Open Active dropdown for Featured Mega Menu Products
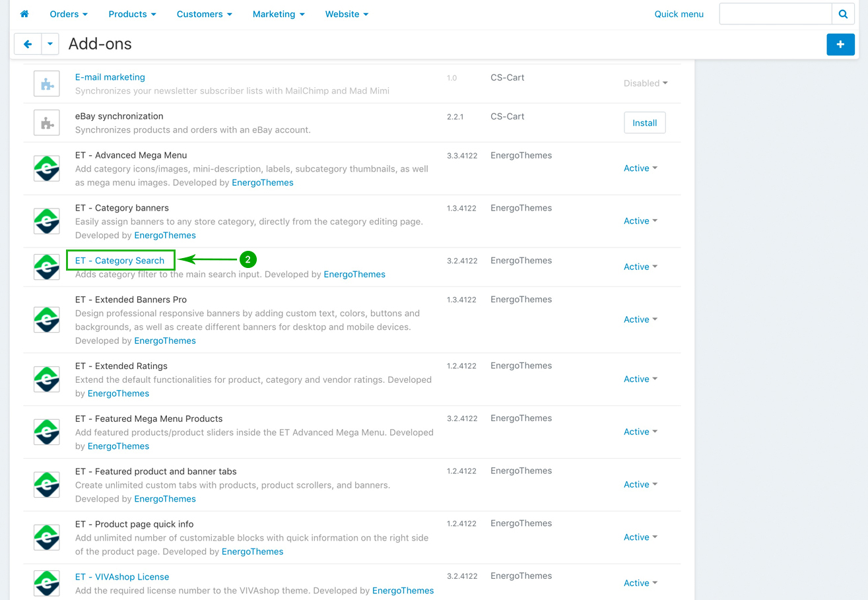 click(640, 432)
